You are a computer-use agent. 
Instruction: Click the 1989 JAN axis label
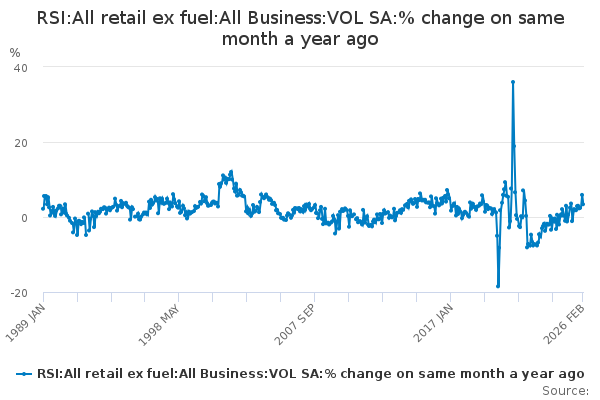click(25, 323)
